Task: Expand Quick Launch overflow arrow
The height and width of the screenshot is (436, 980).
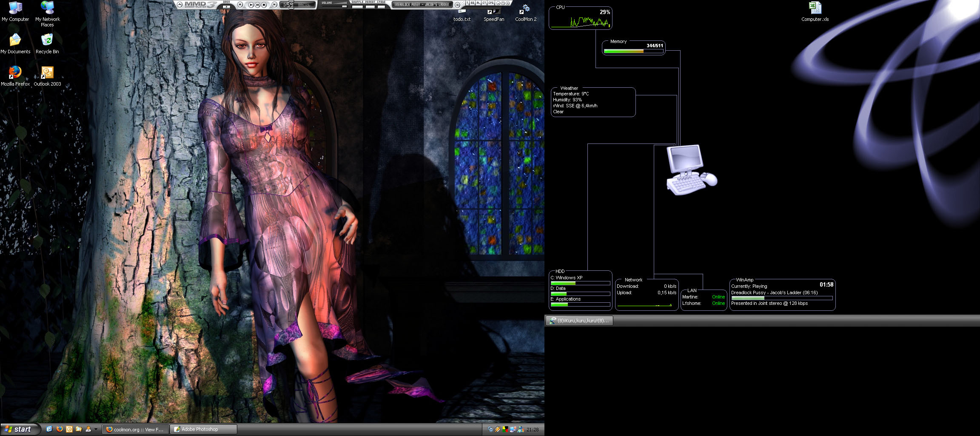Action: coord(96,429)
